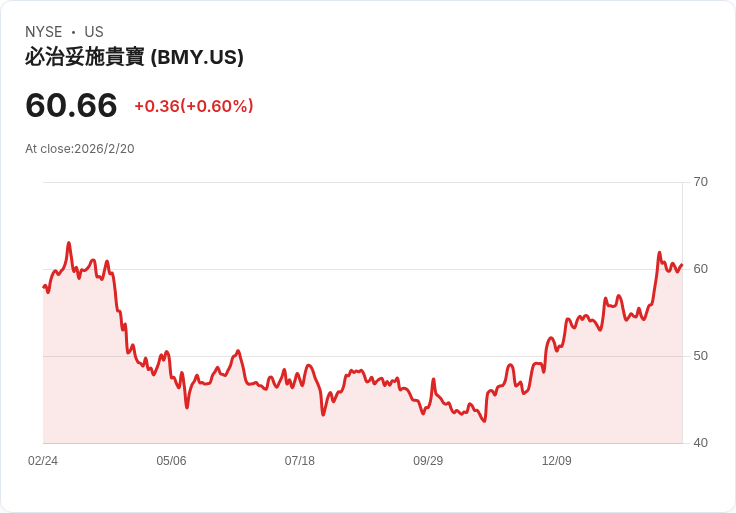The width and height of the screenshot is (736, 513).
Task: Click the stock title BMY.US
Action: tap(134, 57)
